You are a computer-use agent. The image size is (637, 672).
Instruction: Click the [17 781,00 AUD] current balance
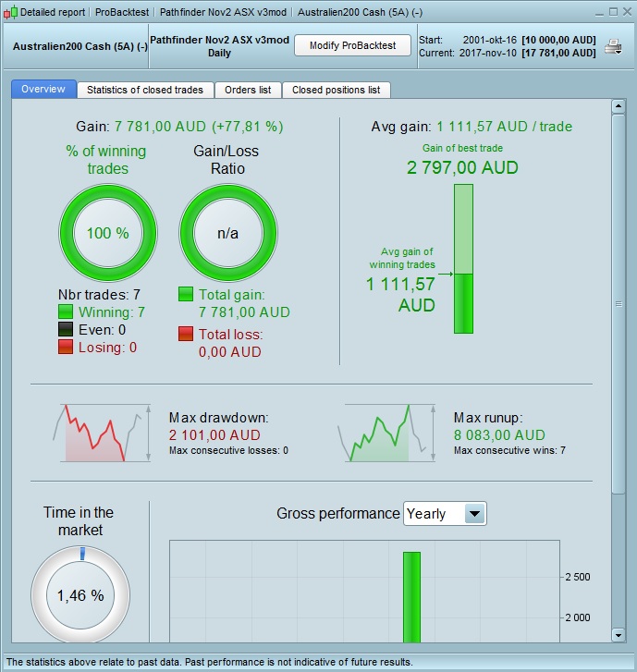click(x=558, y=53)
